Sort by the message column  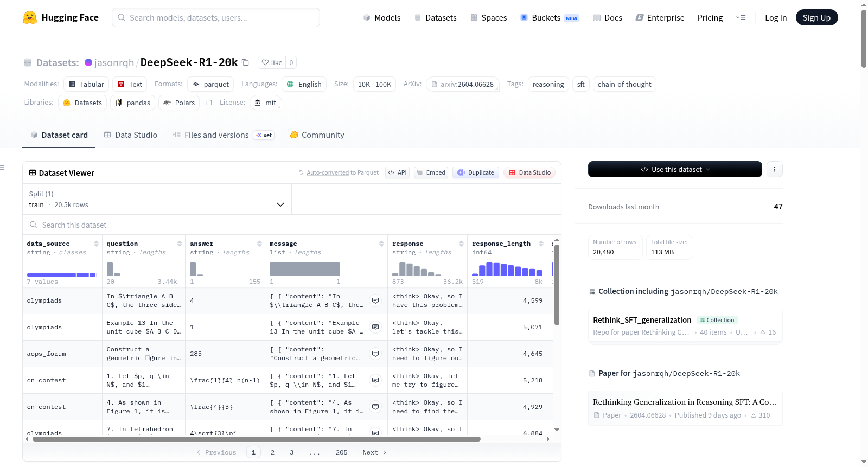click(x=381, y=244)
